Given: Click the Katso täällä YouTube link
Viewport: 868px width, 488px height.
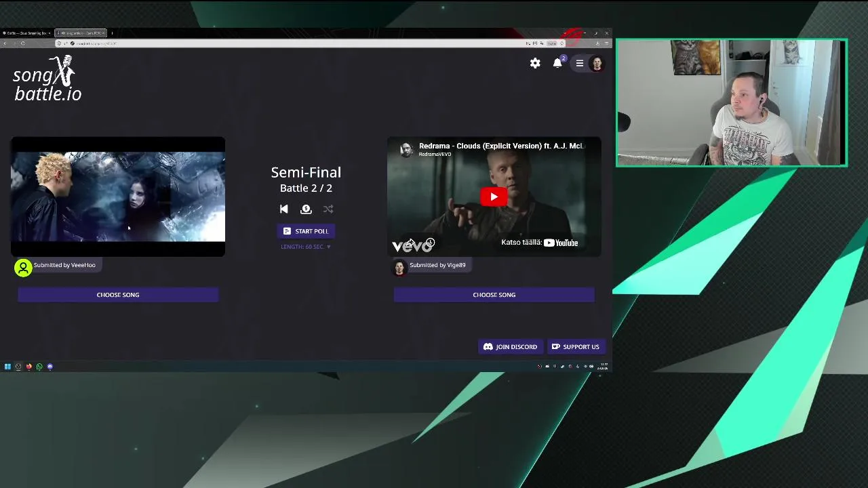Looking at the screenshot, I should click(540, 243).
